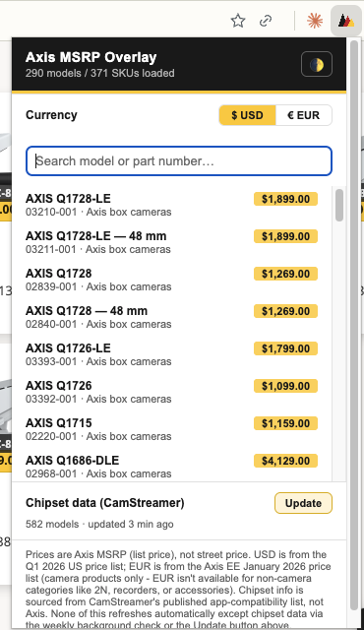Select the AXIS Q1726-LE row
Image resolution: width=364 pixels, height=630 pixels.
[x=173, y=354]
